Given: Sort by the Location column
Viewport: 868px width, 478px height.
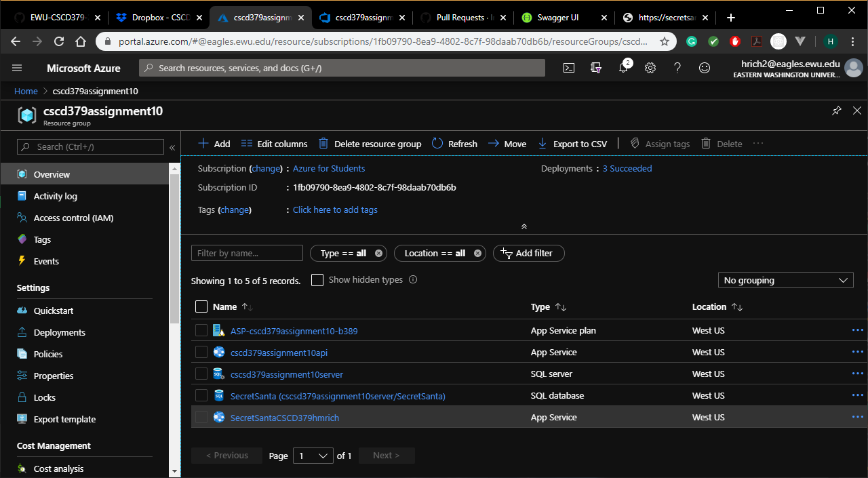Looking at the screenshot, I should (717, 306).
